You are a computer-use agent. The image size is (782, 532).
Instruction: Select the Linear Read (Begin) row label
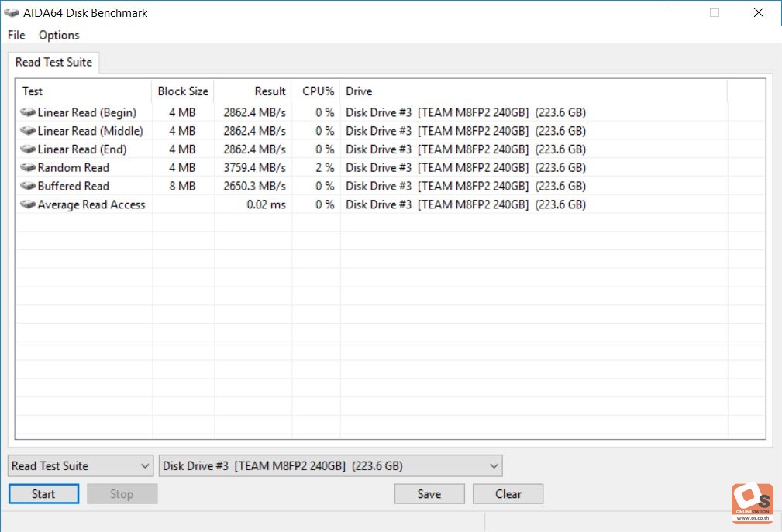pos(87,112)
